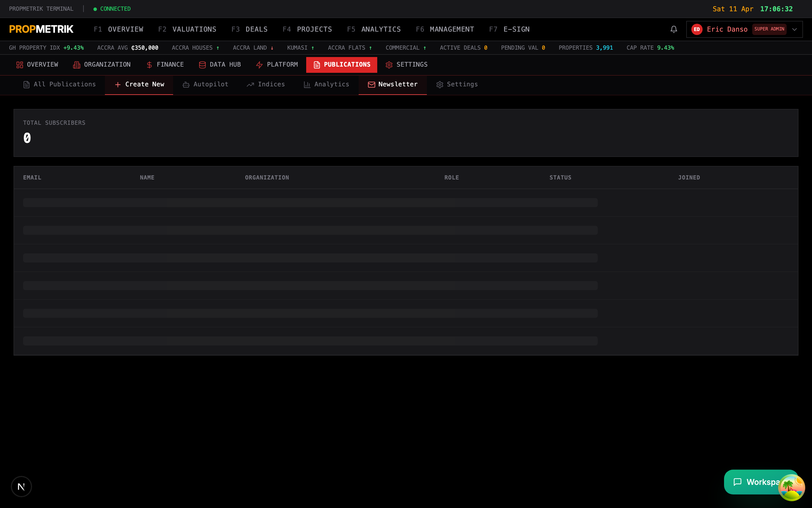Open the Organization tab
The image size is (812, 508).
[102, 65]
